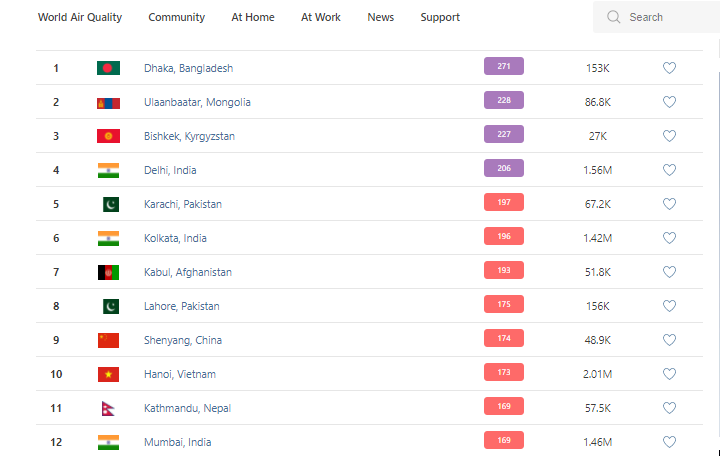Click the Kyrgyzstan flag beside Bishkek
The height and width of the screenshot is (456, 720).
click(x=108, y=136)
